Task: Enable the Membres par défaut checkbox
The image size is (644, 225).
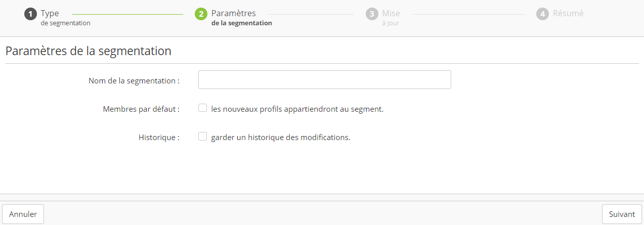Action: click(x=203, y=108)
